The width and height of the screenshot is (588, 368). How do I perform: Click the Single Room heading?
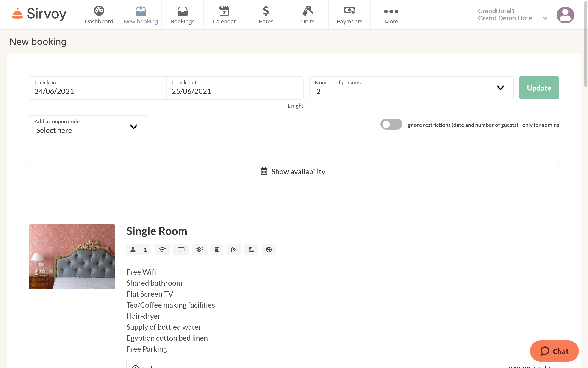pos(157,231)
